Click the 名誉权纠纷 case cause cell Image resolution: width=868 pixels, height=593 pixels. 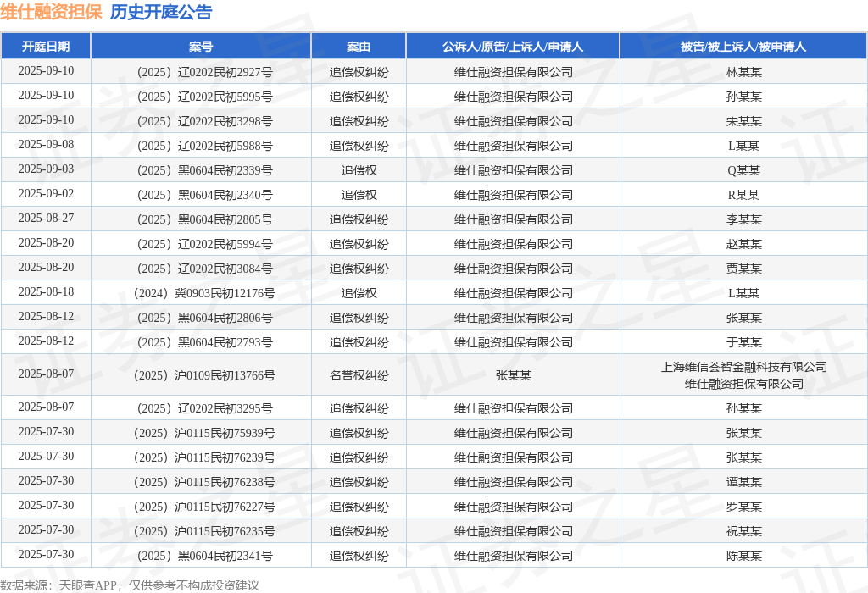359,375
